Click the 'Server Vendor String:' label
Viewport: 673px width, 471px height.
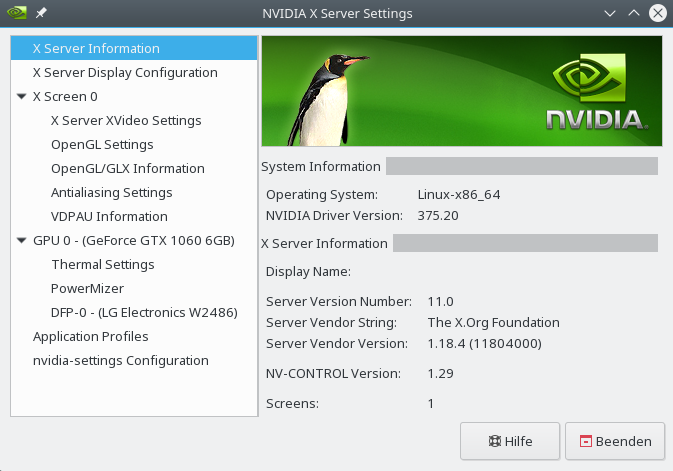pos(331,322)
